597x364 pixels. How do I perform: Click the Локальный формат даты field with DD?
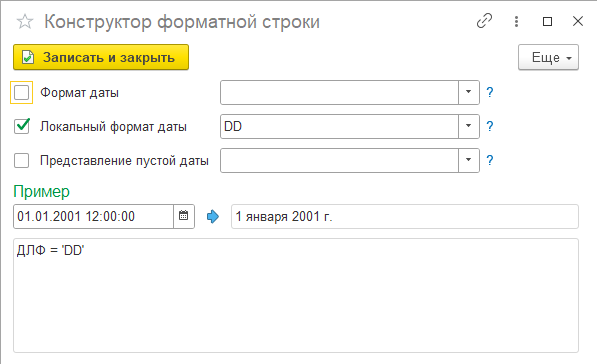pos(339,126)
